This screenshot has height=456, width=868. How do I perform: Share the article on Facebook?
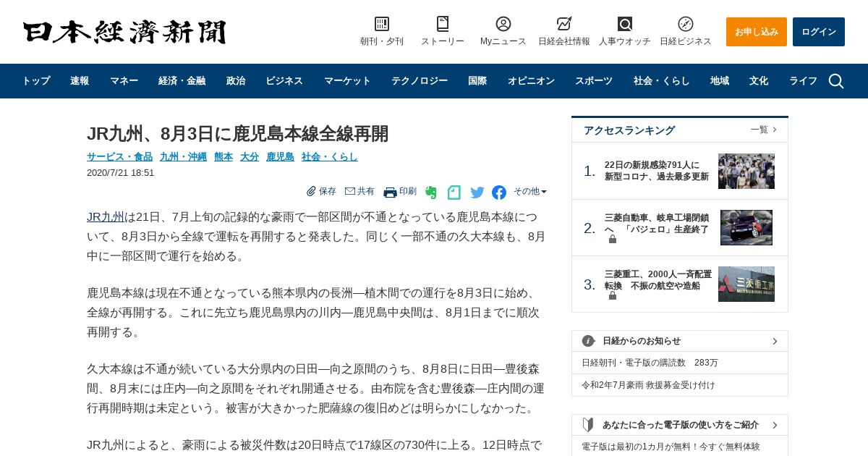499,193
